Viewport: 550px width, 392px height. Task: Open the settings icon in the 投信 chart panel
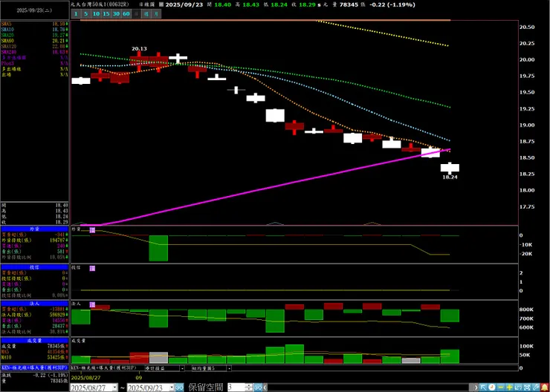[92, 268]
